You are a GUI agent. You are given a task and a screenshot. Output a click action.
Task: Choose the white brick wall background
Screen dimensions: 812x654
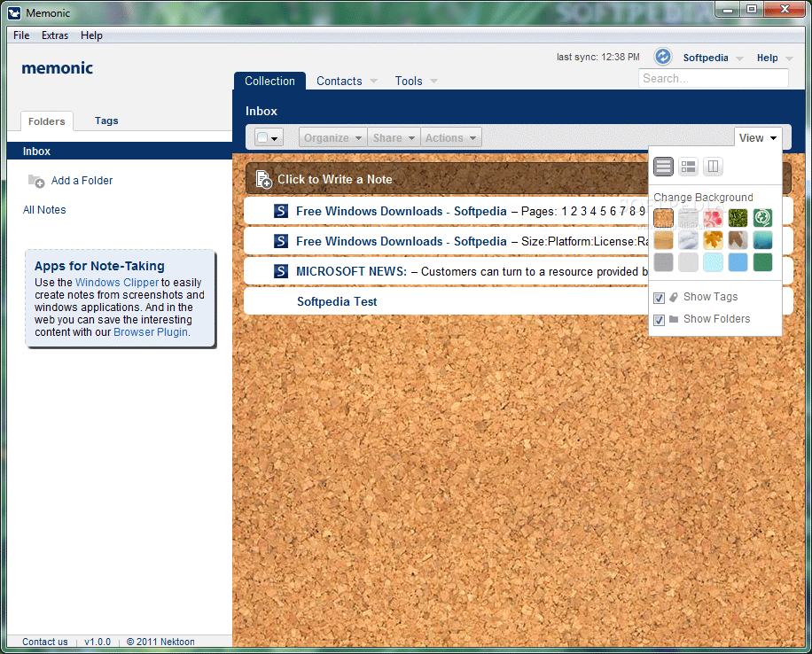(x=688, y=218)
